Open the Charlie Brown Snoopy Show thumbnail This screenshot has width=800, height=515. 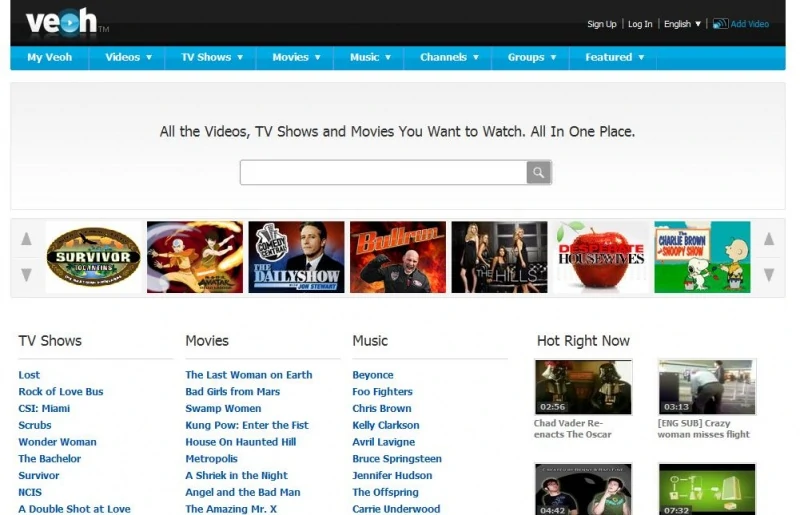pos(703,257)
